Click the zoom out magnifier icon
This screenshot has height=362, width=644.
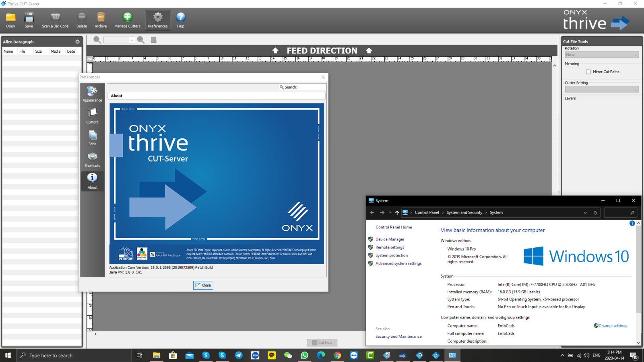point(97,40)
